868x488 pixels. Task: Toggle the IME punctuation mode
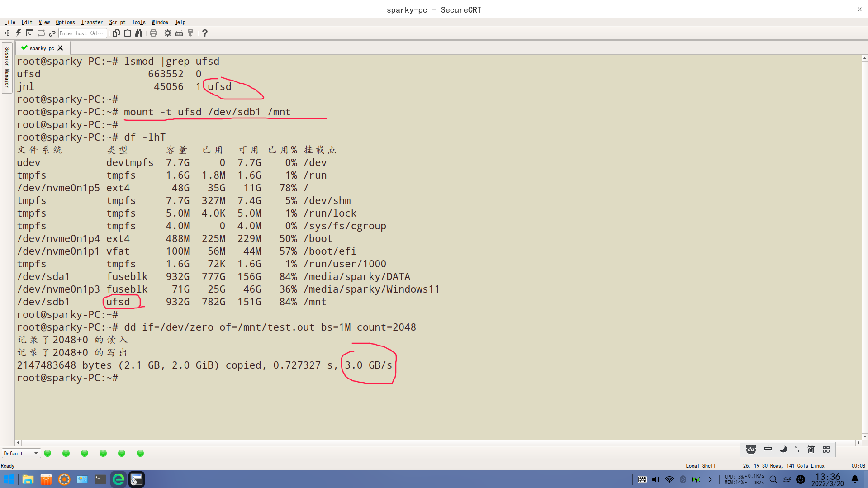pyautogui.click(x=797, y=449)
